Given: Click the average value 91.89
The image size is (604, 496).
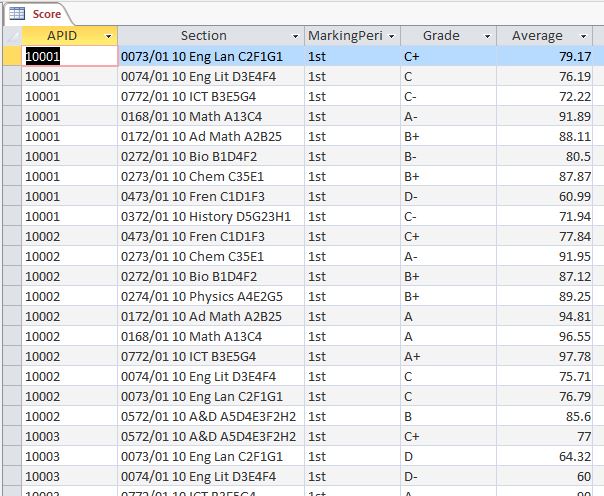Looking at the screenshot, I should pos(575,117).
